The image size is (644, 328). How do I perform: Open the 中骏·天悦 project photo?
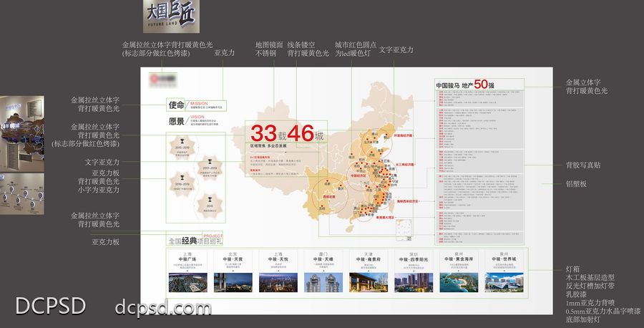pyautogui.click(x=278, y=282)
